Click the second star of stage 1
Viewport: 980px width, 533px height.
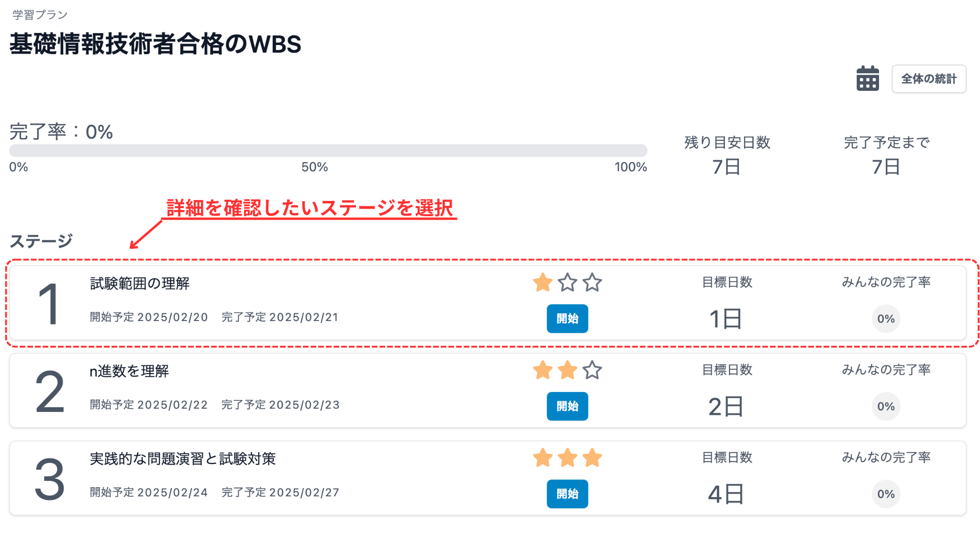pyautogui.click(x=568, y=282)
